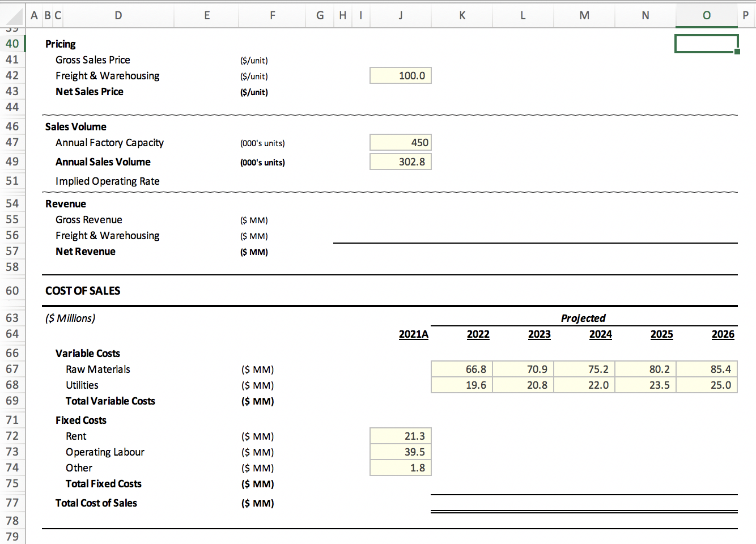Click the Freight & Warehousing input showing 100.0
The height and width of the screenshot is (544, 756).
coord(400,75)
